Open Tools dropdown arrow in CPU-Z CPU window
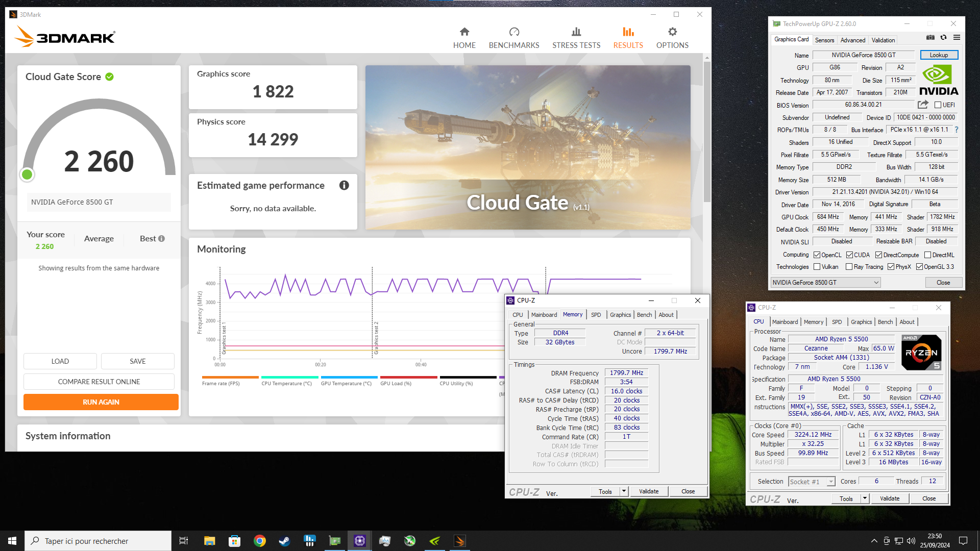Screen dimensions: 980x551 coord(865,498)
